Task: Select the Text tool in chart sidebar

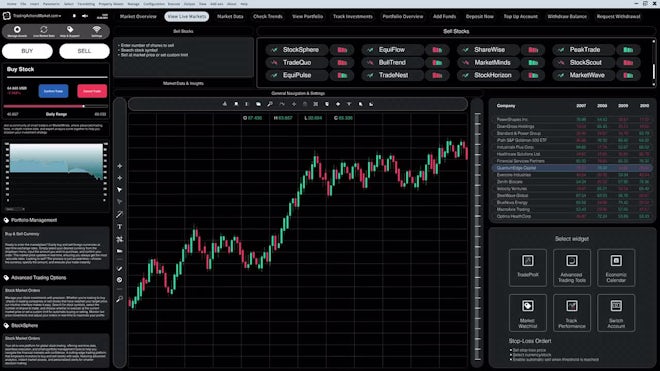Action: point(120,227)
